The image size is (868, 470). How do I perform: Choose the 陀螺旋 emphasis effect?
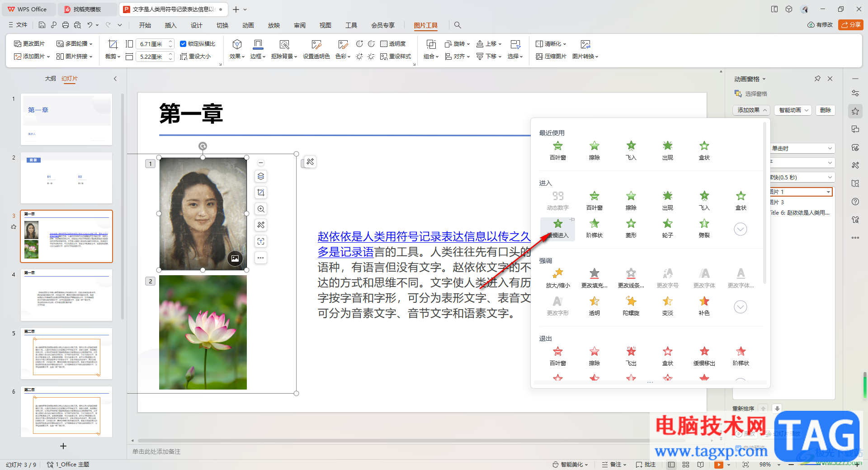tap(631, 306)
